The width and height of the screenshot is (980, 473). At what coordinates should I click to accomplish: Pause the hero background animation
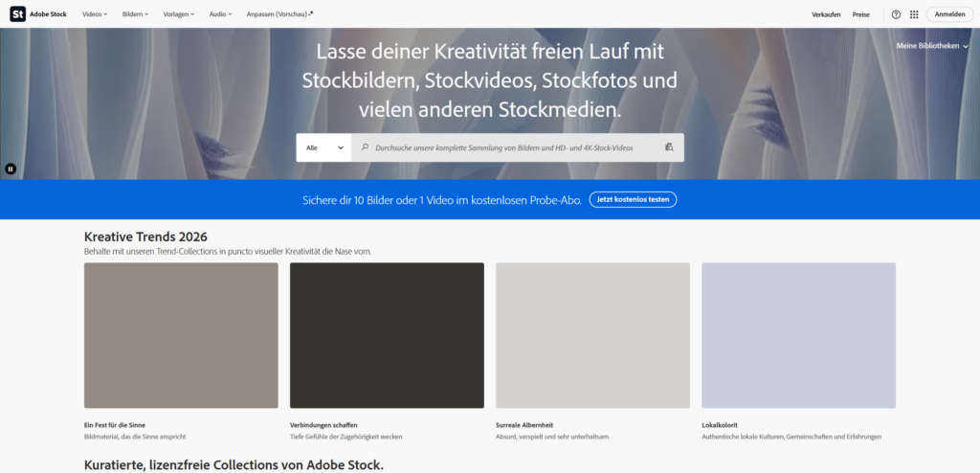[11, 169]
